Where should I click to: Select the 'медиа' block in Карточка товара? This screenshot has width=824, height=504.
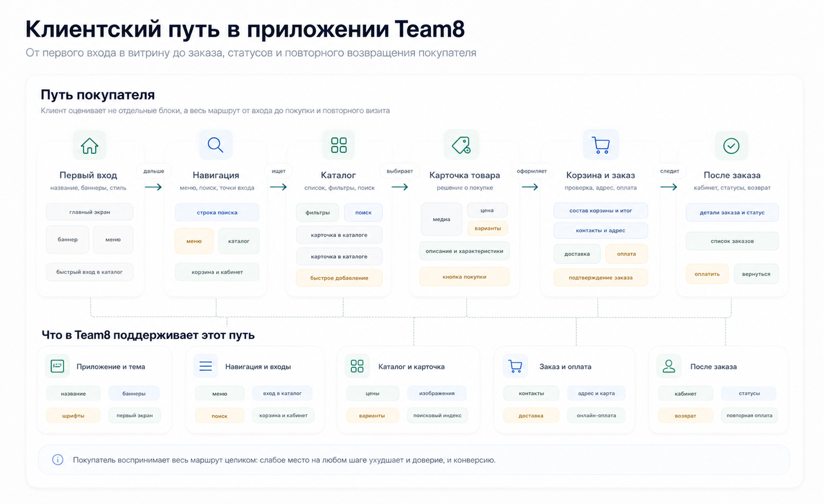[x=441, y=219]
